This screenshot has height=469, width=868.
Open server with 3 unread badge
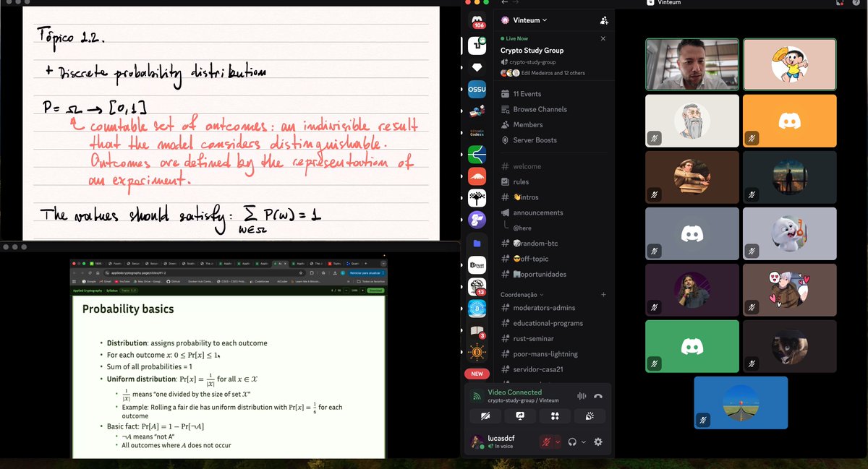[477, 330]
